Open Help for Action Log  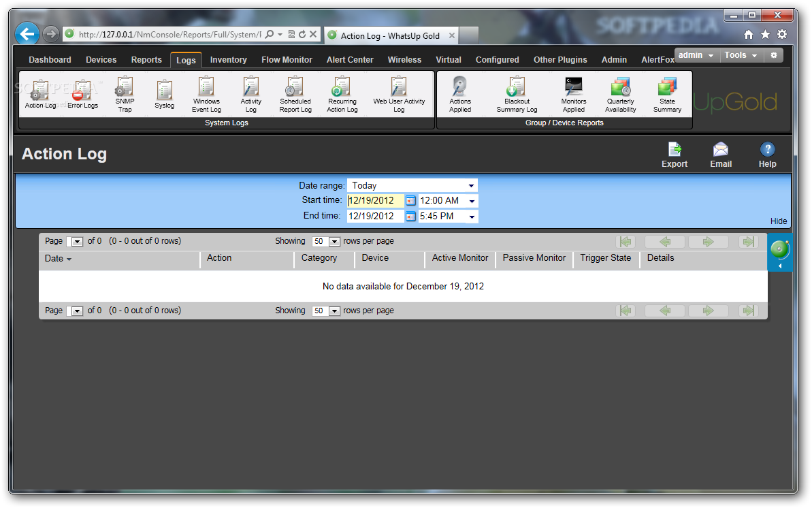click(767, 155)
